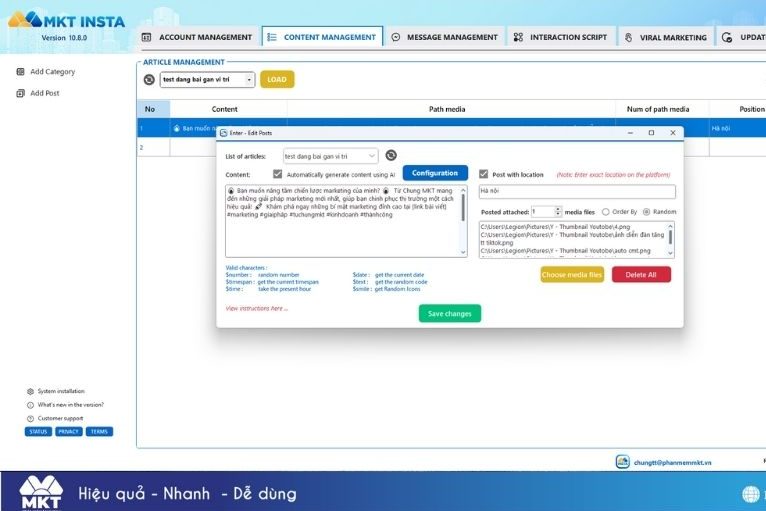Click the Path media column header
Screen dimensions: 766x511
[x=447, y=109]
